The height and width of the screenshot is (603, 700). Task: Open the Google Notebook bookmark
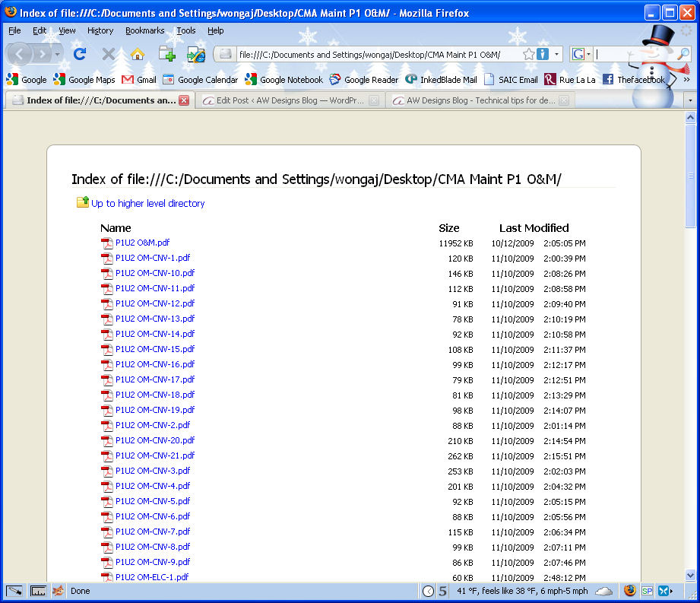click(x=284, y=80)
